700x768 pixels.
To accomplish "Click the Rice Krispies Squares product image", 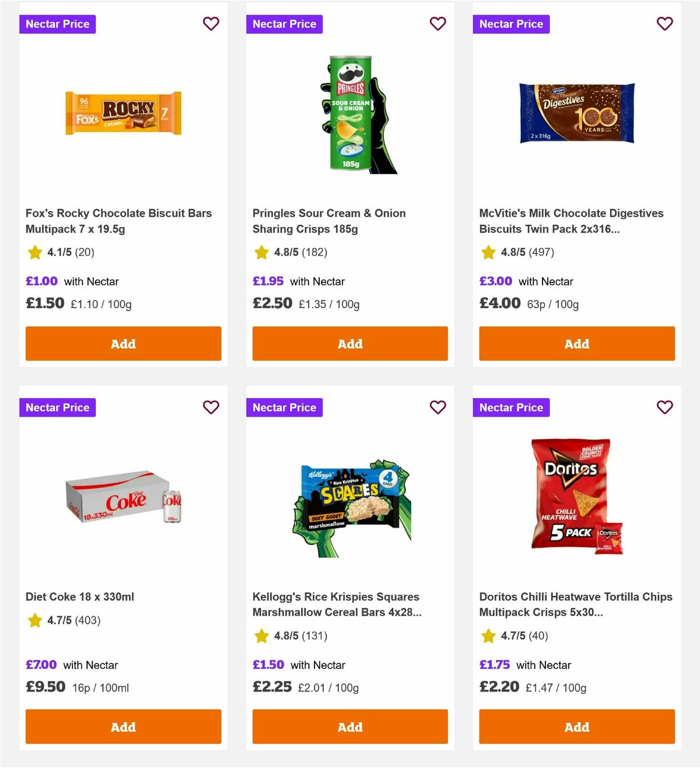I will (x=349, y=505).
